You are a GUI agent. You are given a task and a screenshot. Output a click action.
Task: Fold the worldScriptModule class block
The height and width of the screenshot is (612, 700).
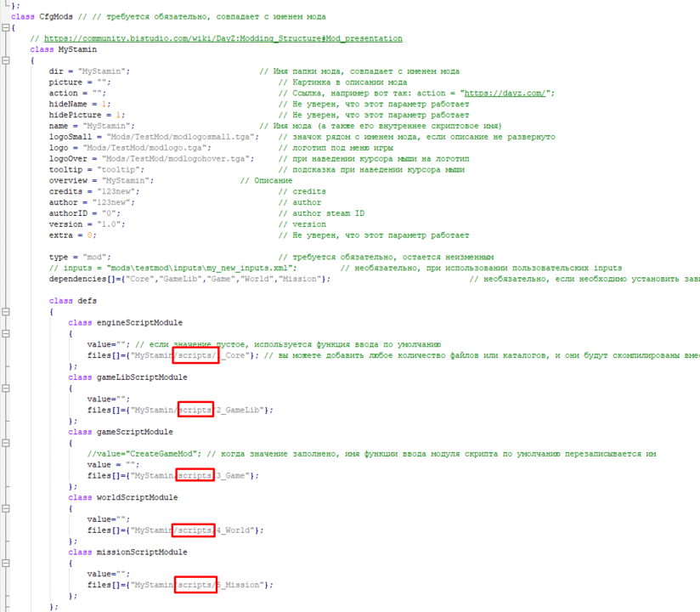[x=5, y=508]
